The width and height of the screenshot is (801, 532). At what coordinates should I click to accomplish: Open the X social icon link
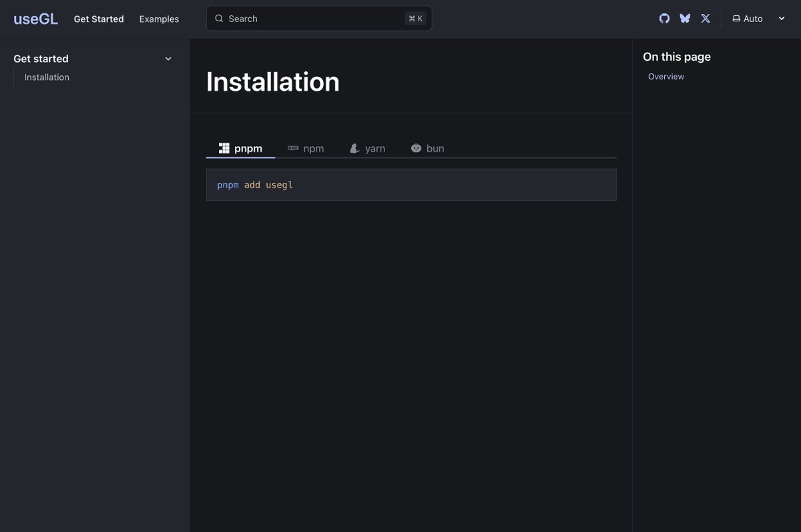pos(706,19)
